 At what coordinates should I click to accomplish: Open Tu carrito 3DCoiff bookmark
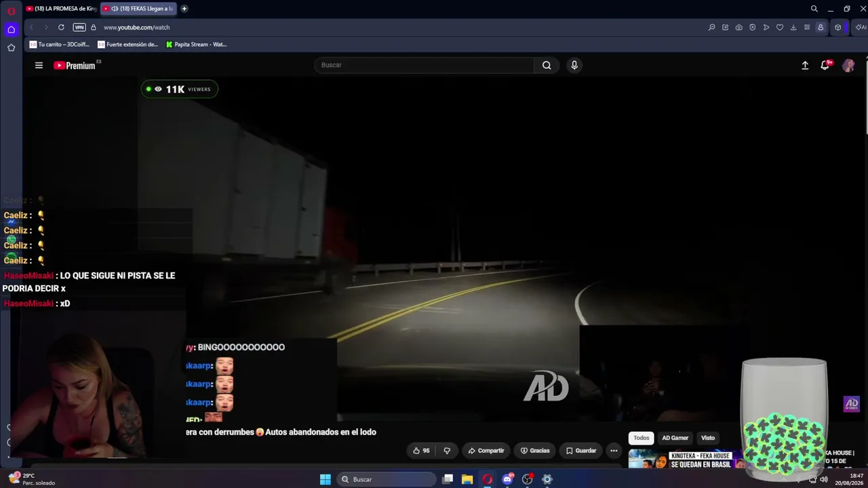[x=60, y=45]
